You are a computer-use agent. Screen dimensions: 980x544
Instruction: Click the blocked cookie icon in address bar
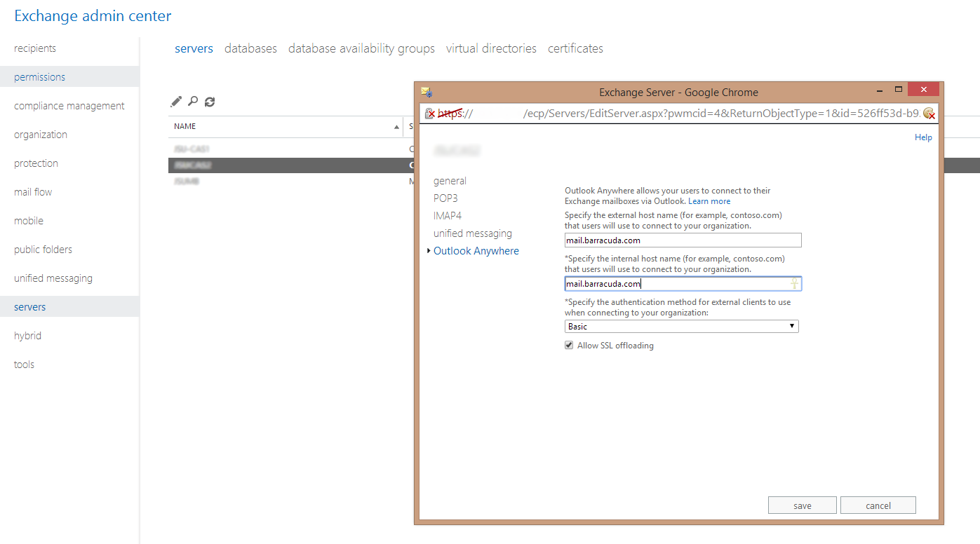click(929, 114)
